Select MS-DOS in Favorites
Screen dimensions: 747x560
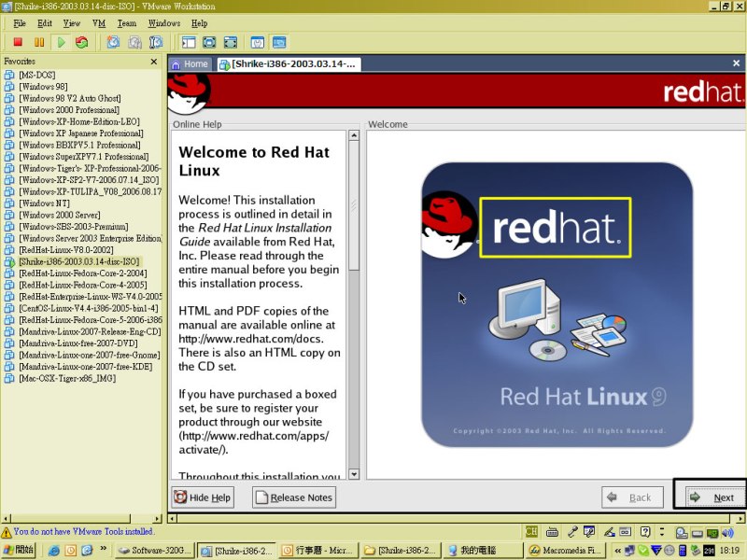coord(36,76)
